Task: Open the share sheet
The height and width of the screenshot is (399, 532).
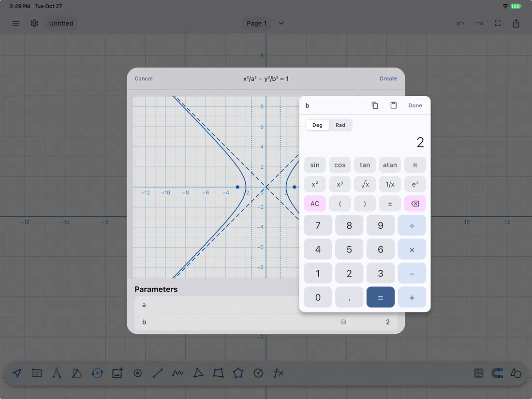Action: point(516,23)
